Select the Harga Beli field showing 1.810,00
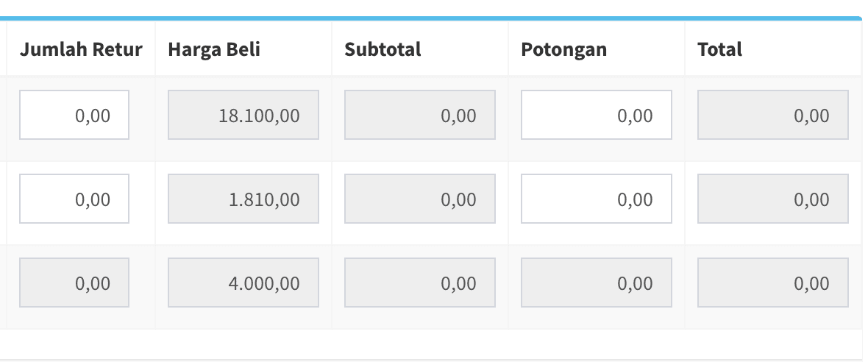 [243, 199]
